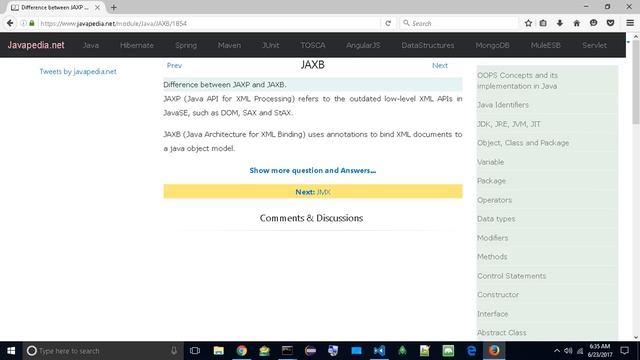
Task: Open the Hibernate navbar item
Action: click(137, 45)
